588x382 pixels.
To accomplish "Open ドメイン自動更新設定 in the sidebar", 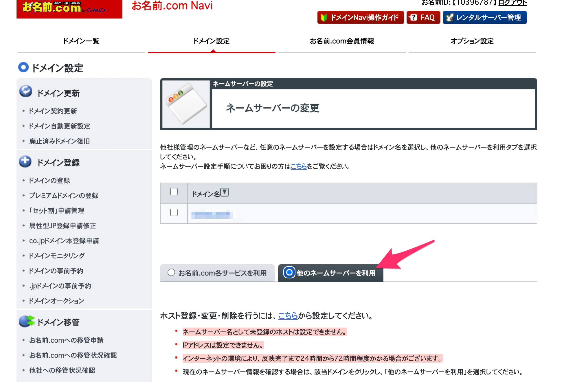I will pyautogui.click(x=59, y=126).
